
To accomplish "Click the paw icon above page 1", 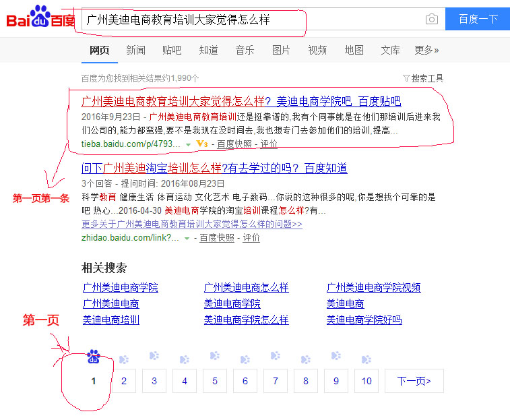I will point(94,357).
